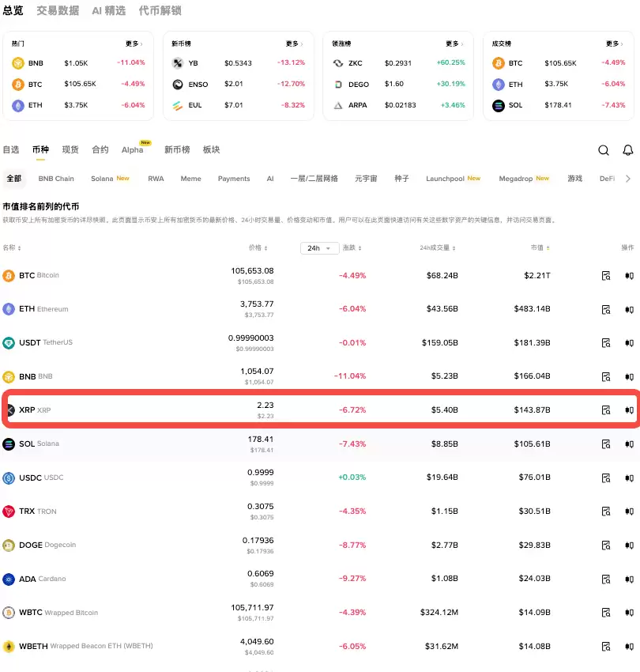Viewport: 640px width, 672px height.
Task: Filter by the RWA category
Action: pyautogui.click(x=156, y=179)
